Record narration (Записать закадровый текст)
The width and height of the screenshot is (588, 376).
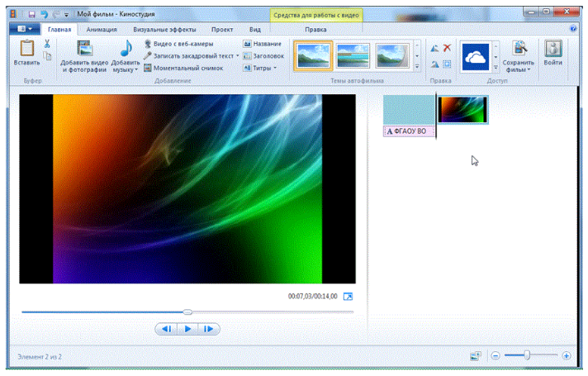coord(189,56)
